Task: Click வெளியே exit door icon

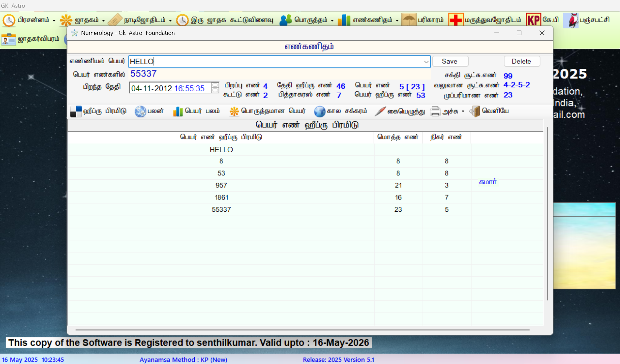Action: point(475,111)
